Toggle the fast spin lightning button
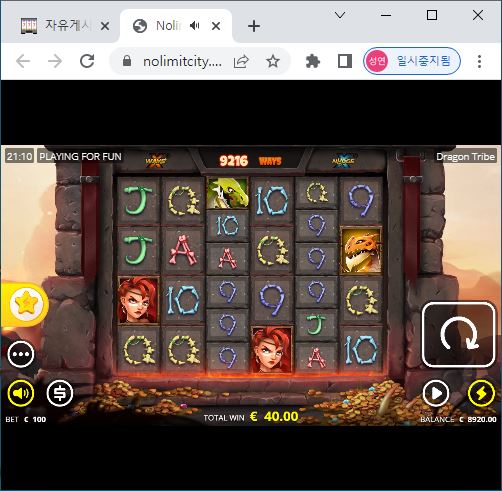 tap(481, 394)
